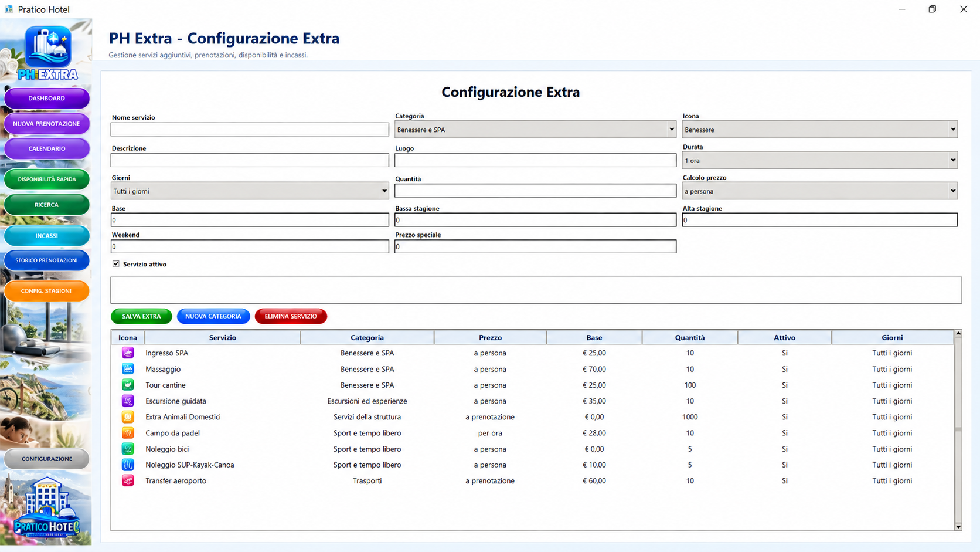Click the table vertical scrollbar up arrow
This screenshot has height=552, width=980.
958,334
